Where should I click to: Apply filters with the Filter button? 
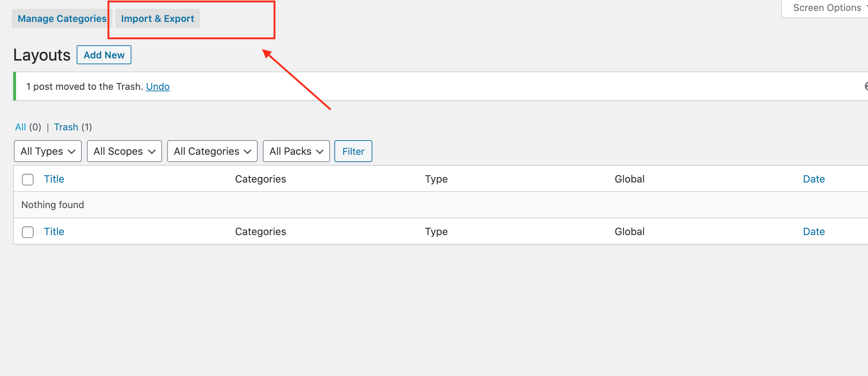point(353,151)
